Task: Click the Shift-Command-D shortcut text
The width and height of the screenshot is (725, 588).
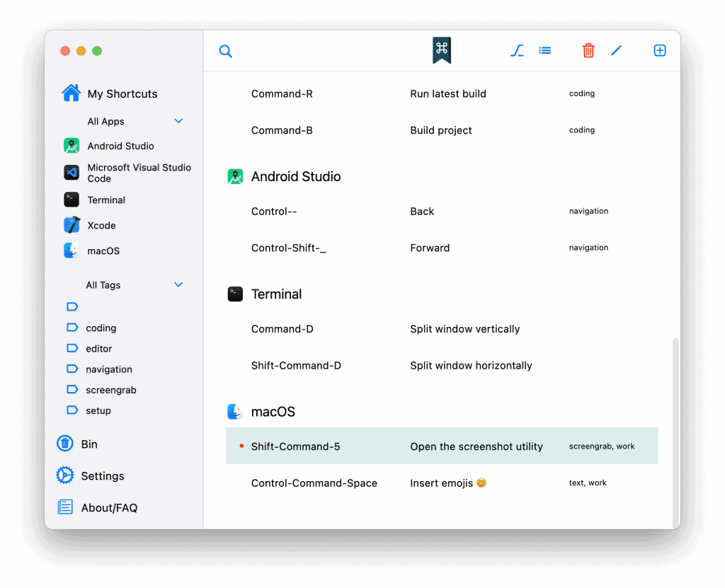Action: click(296, 366)
